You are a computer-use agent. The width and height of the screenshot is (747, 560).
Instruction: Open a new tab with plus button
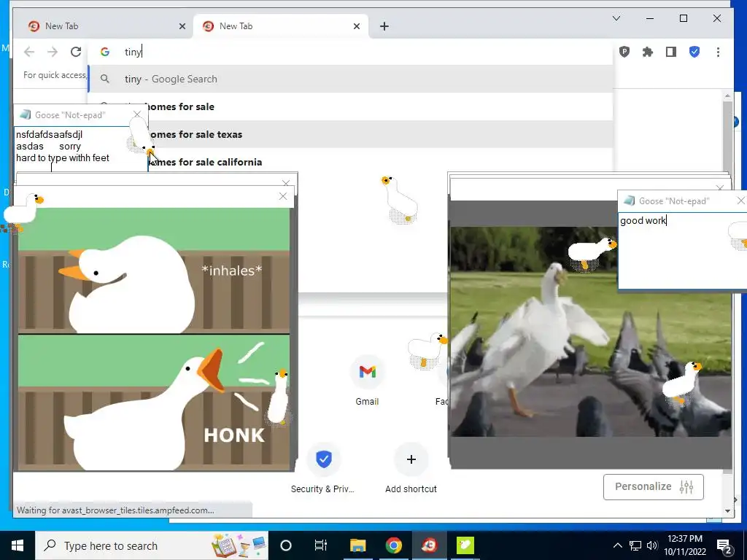pyautogui.click(x=384, y=26)
